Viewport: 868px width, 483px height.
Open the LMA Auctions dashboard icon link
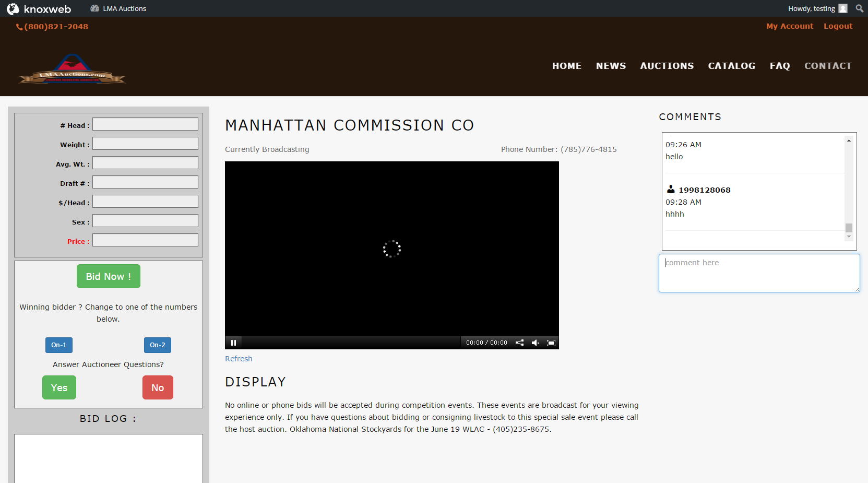click(118, 8)
